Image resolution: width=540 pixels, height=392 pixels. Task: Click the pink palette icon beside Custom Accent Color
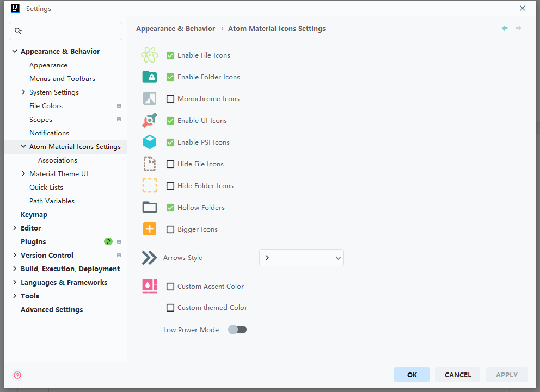150,286
